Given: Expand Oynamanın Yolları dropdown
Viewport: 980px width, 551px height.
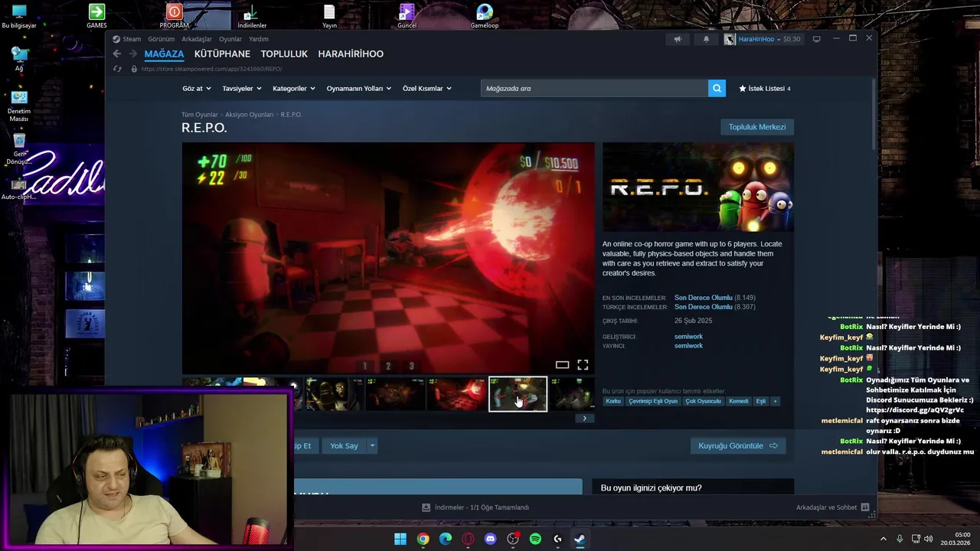Looking at the screenshot, I should tap(359, 88).
